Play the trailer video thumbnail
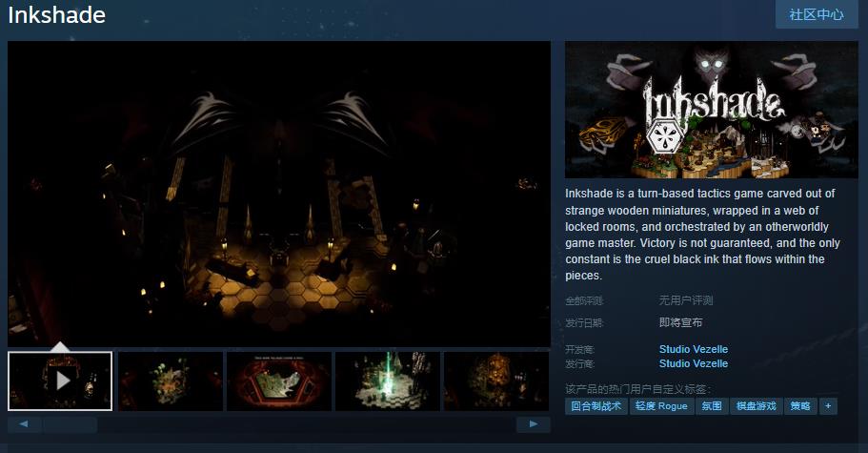 pos(60,381)
